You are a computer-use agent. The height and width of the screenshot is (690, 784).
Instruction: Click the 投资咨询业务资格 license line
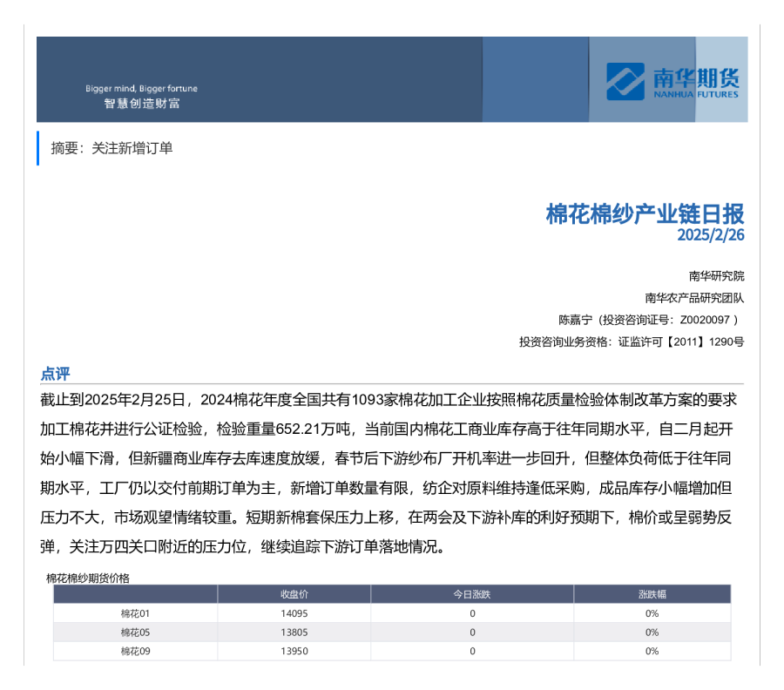pos(631,342)
